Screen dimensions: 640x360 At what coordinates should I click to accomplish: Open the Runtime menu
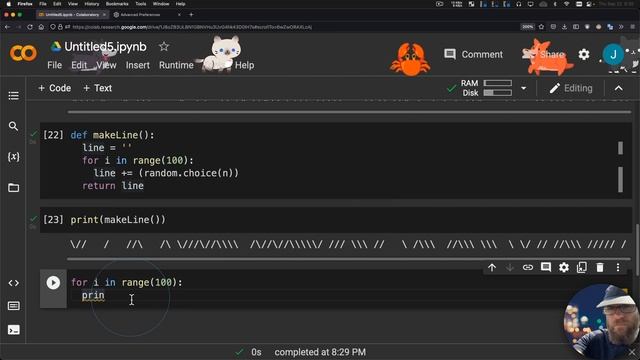(x=176, y=65)
